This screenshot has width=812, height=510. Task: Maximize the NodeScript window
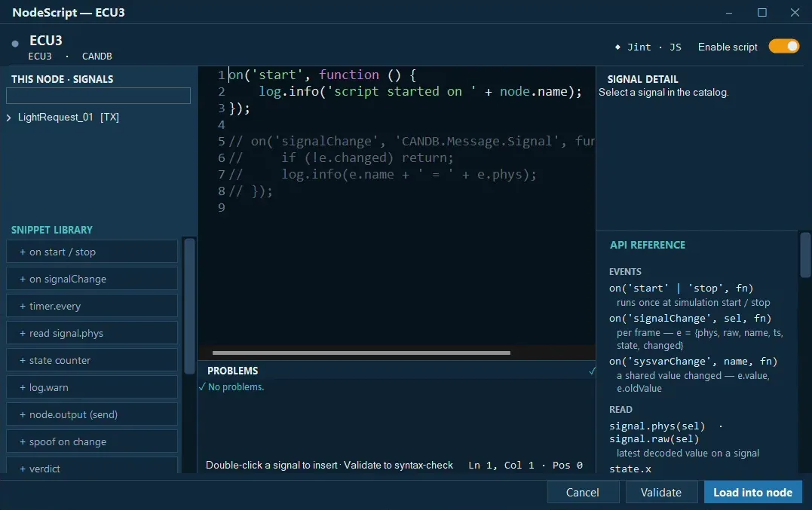point(761,12)
